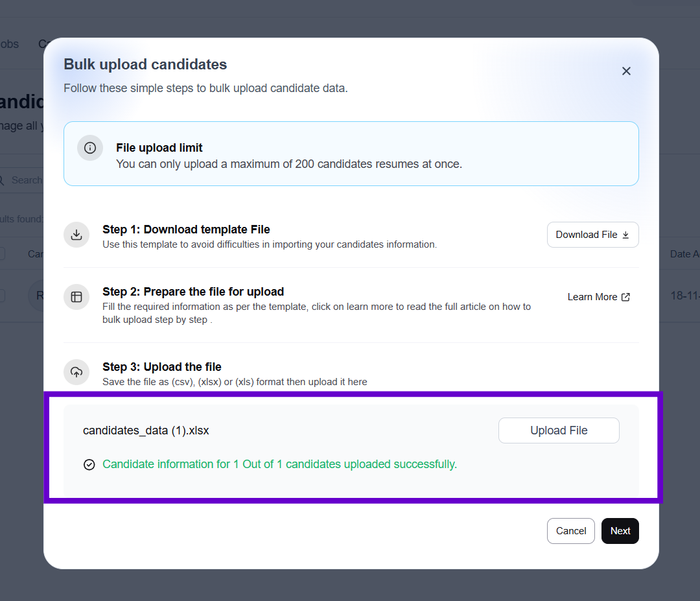Click the arrow icon inside Download File button
This screenshot has width=700, height=601.
pos(625,235)
